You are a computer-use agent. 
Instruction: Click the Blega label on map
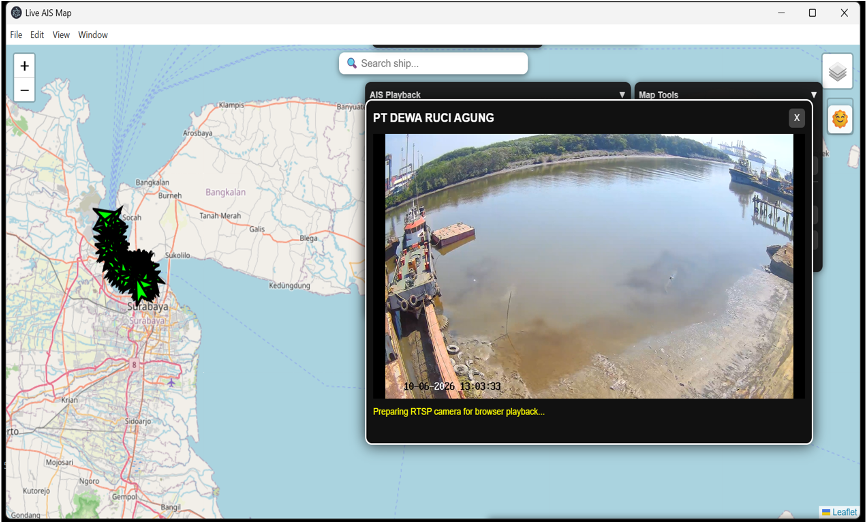tap(308, 238)
